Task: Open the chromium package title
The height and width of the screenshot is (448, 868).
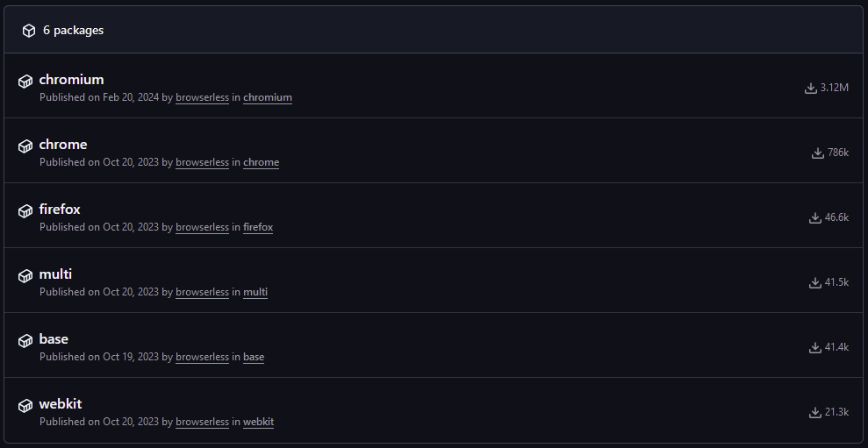Action: pos(71,80)
